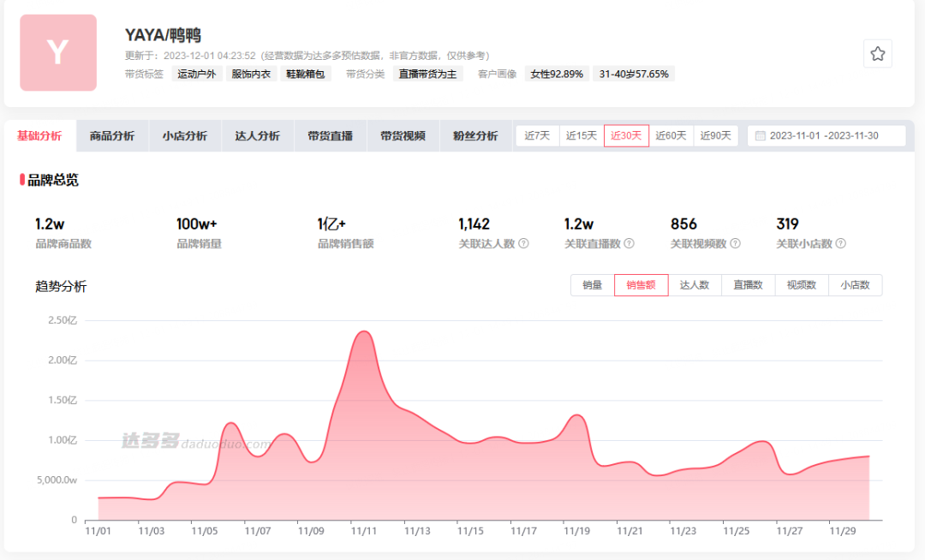This screenshot has width=925, height=560.
Task: Click question mark icon beside 关联视频数
Action: 734,243
